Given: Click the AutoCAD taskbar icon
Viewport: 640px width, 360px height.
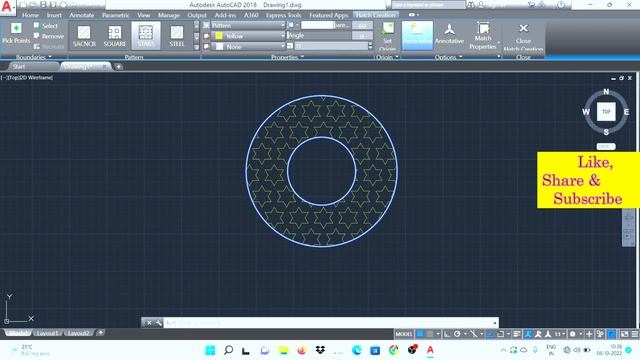Looking at the screenshot, I should click(430, 350).
